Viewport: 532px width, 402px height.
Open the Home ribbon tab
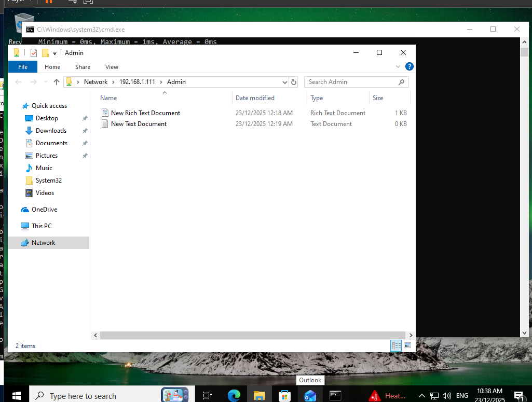(x=52, y=67)
